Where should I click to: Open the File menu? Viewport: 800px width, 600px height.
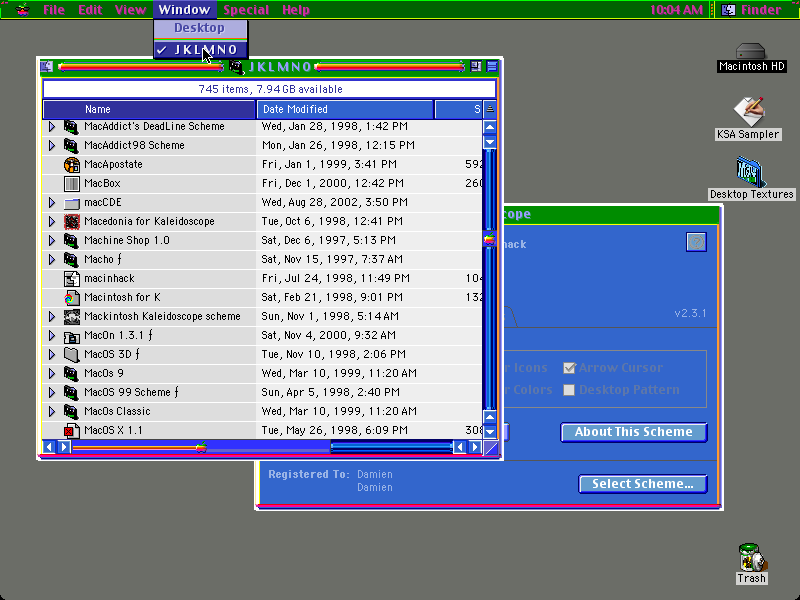point(54,10)
